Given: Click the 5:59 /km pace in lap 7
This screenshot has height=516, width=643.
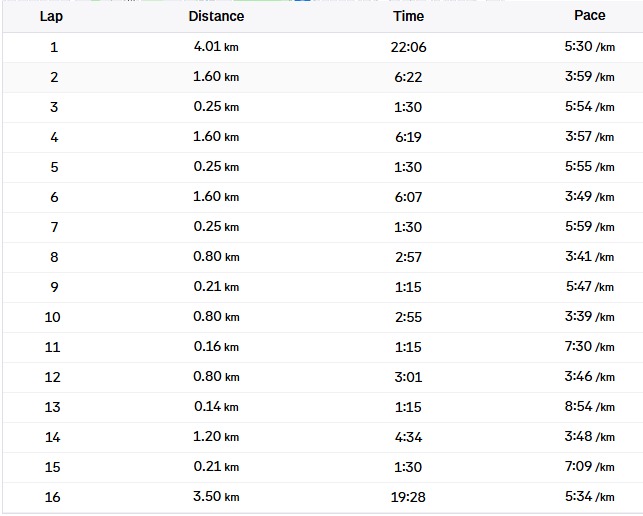Looking at the screenshot, I should [x=589, y=227].
